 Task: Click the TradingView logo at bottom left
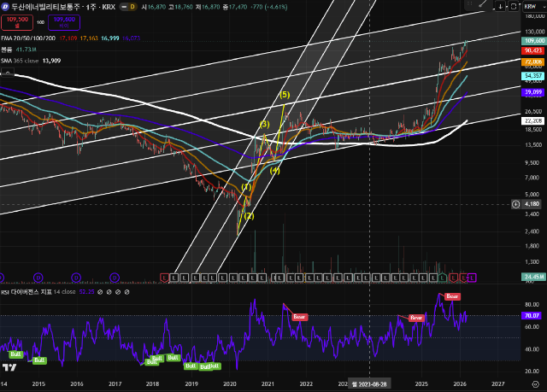(9, 367)
